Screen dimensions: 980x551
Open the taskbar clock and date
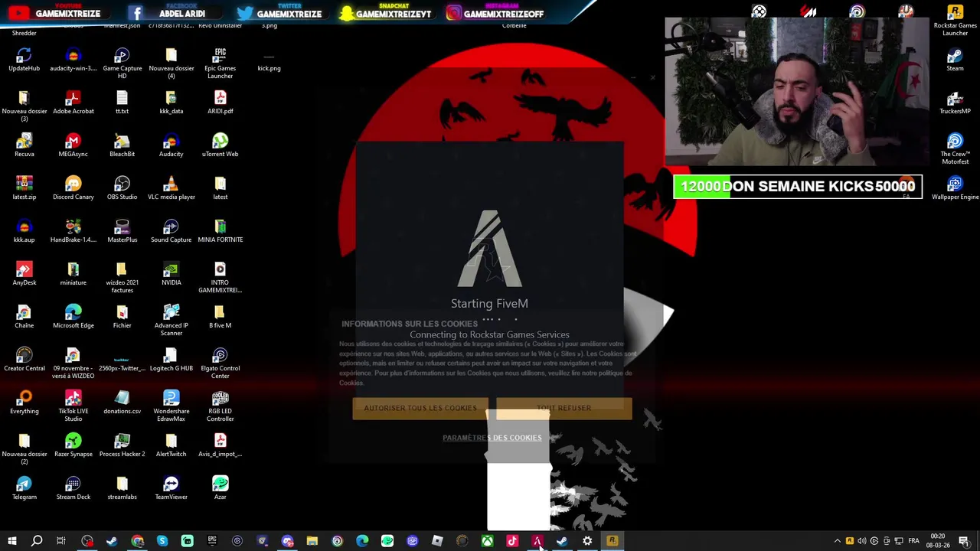(x=938, y=541)
